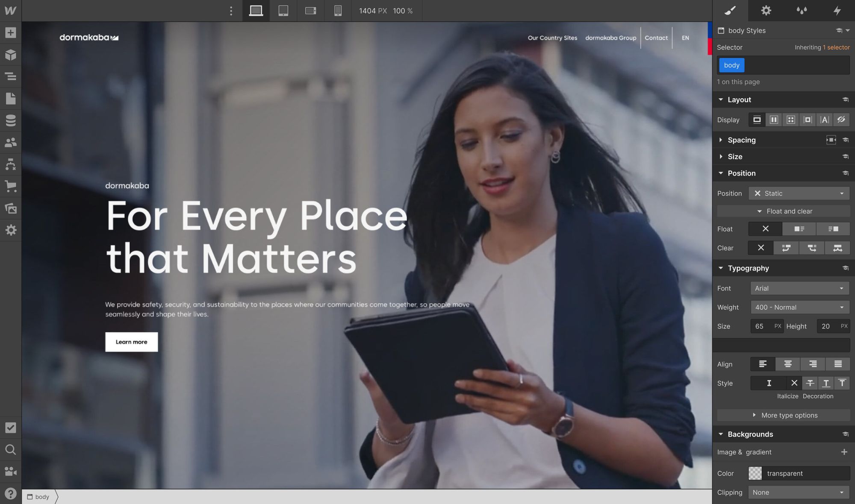This screenshot has width=855, height=504.
Task: Toggle underline text decoration
Action: click(x=826, y=383)
